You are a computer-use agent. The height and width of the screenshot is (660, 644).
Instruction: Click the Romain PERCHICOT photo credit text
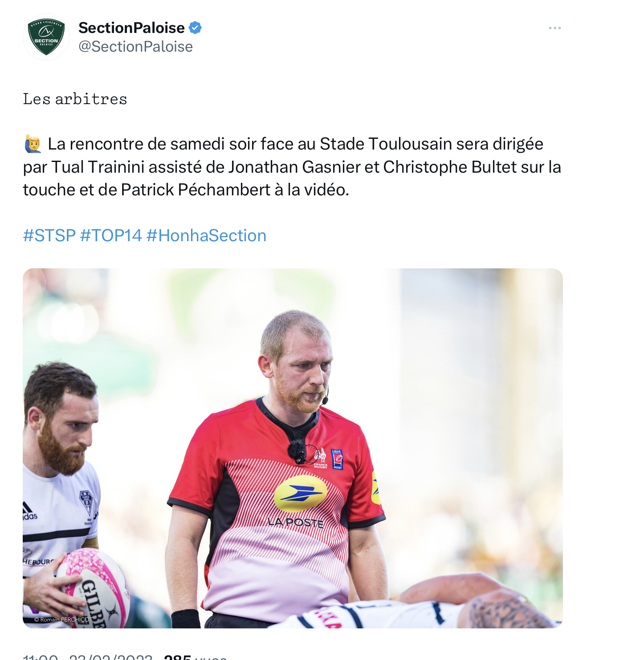[x=63, y=619]
